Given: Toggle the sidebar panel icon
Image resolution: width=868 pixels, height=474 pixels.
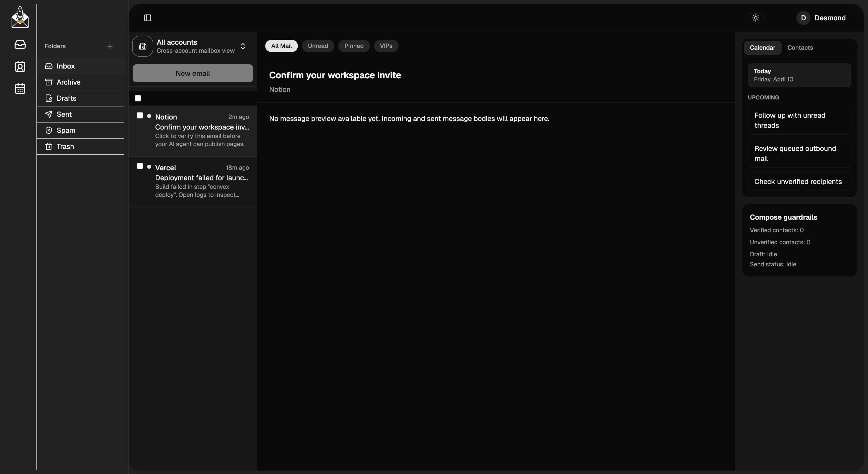Looking at the screenshot, I should (x=148, y=18).
